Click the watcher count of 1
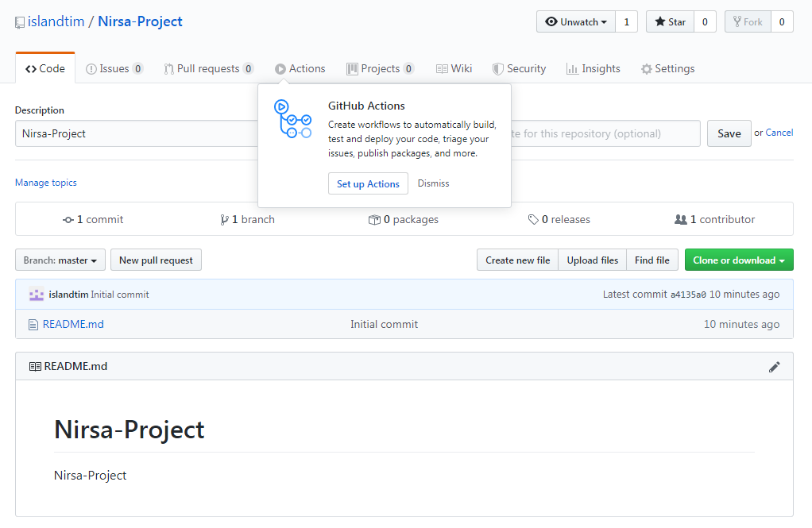The height and width of the screenshot is (528, 812). click(627, 21)
